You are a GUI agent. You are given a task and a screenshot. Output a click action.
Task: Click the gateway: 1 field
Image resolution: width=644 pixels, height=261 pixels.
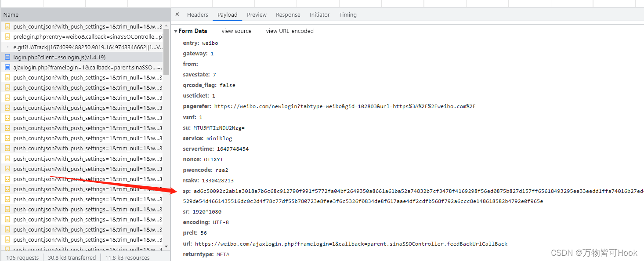pos(198,54)
